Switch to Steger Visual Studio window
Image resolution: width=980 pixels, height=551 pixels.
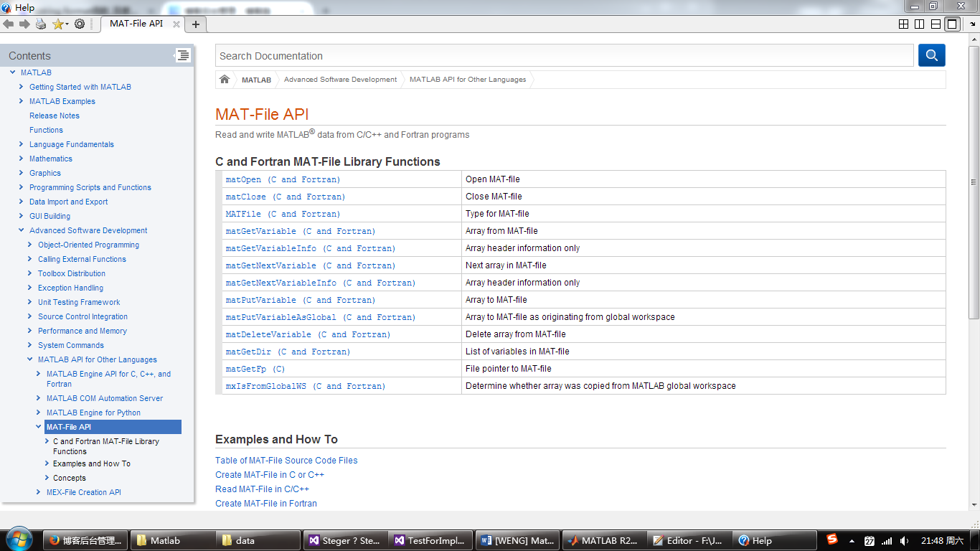(344, 540)
